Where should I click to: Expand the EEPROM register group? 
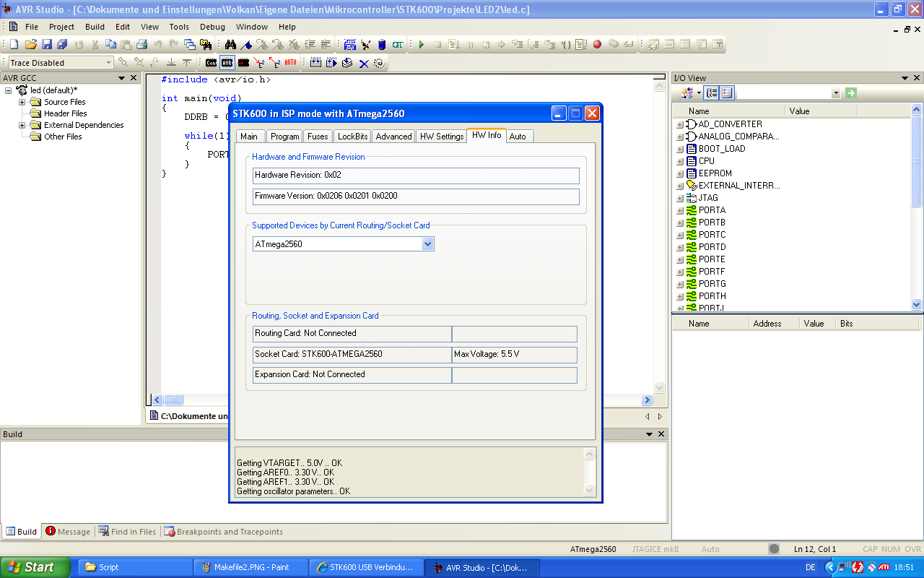680,174
